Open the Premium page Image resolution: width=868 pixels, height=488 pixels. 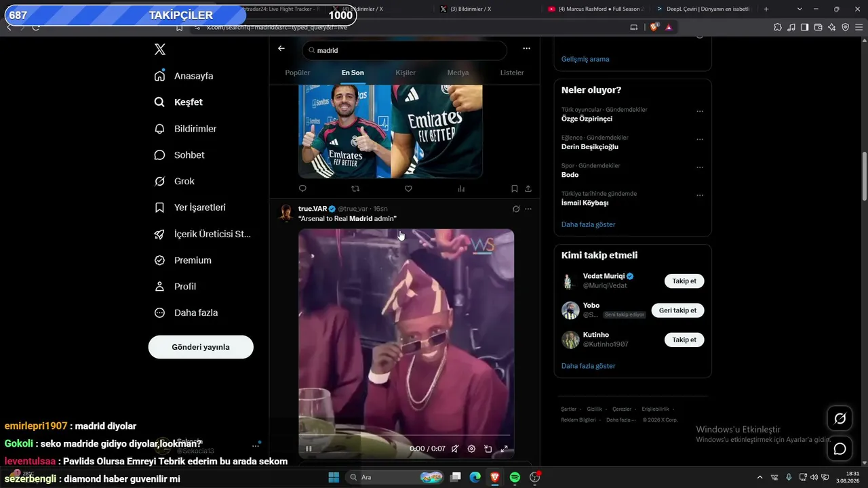[182, 260]
